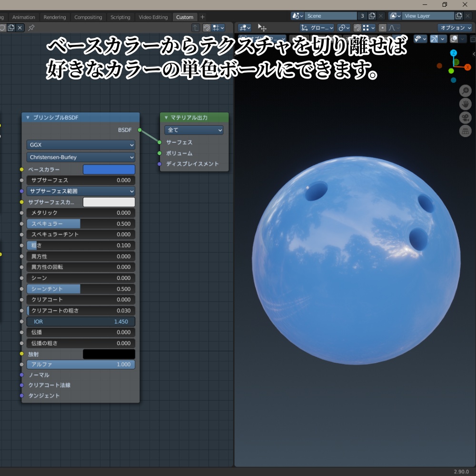Open the 全て dropdown on the マテリアル出力 node
This screenshot has height=476, width=476.
pyautogui.click(x=194, y=130)
